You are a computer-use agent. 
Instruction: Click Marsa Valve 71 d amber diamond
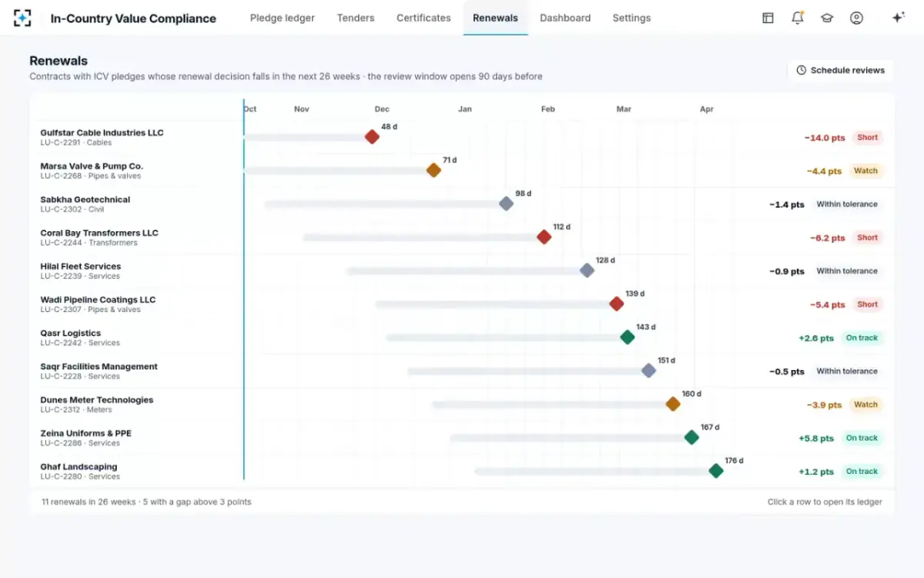click(434, 170)
